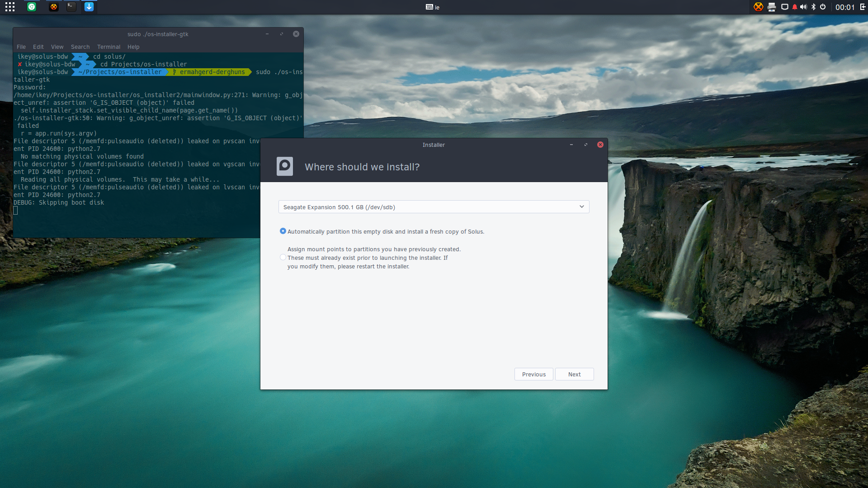Open the terminal Search menu

pyautogui.click(x=80, y=47)
